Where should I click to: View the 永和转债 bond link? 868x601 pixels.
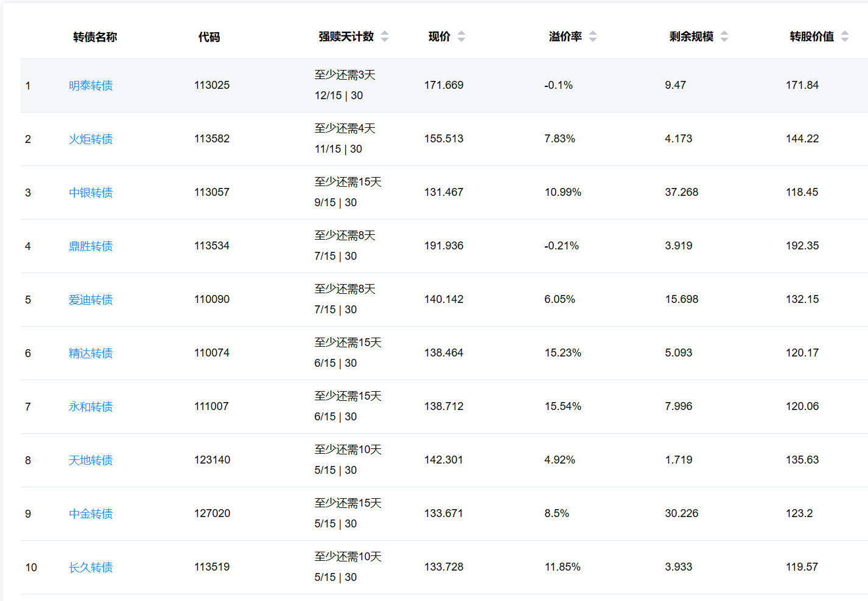(91, 407)
